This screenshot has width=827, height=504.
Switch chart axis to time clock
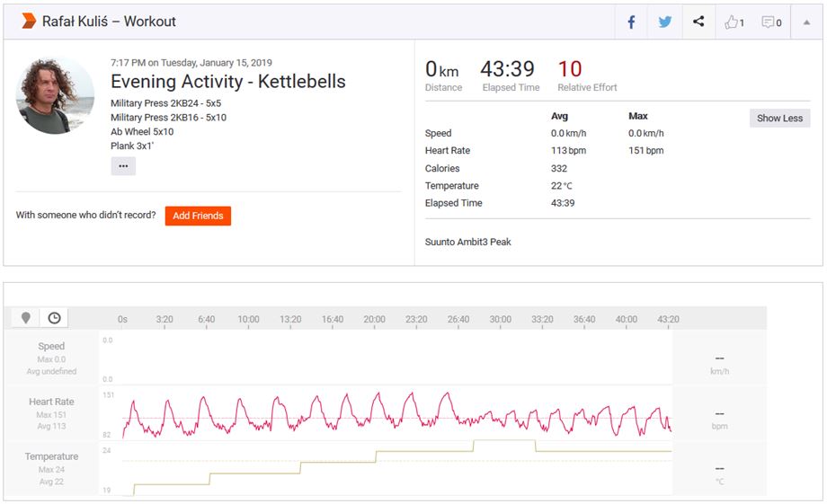click(54, 318)
